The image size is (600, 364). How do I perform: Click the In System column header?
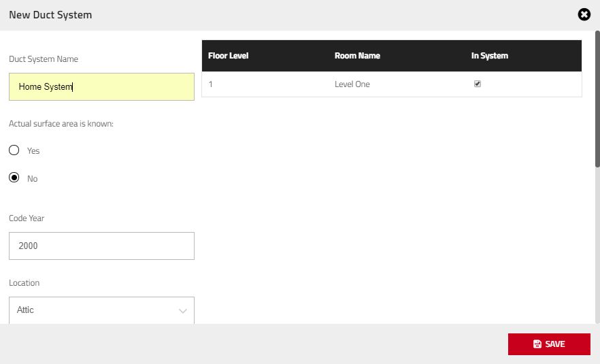pos(489,56)
